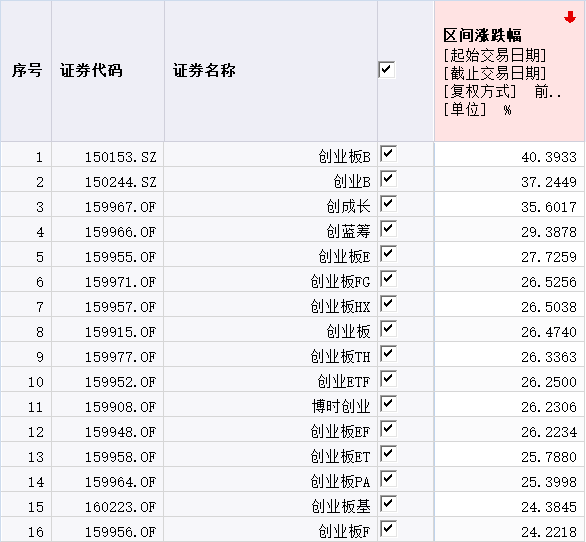Screen dimensions: 586x542
Task: Sort by 证券名称 column header
Action: 204,70
